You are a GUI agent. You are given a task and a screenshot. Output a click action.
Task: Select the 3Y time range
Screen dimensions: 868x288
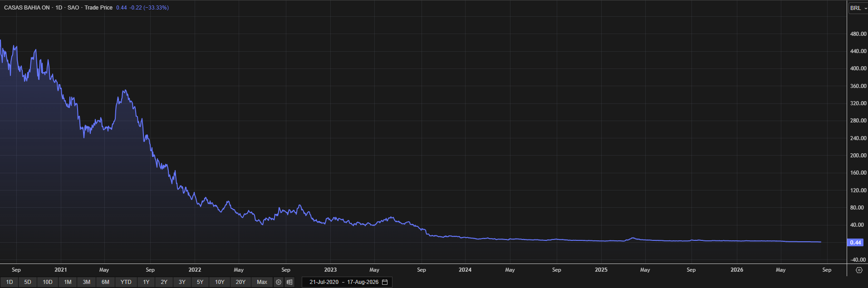coord(182,282)
